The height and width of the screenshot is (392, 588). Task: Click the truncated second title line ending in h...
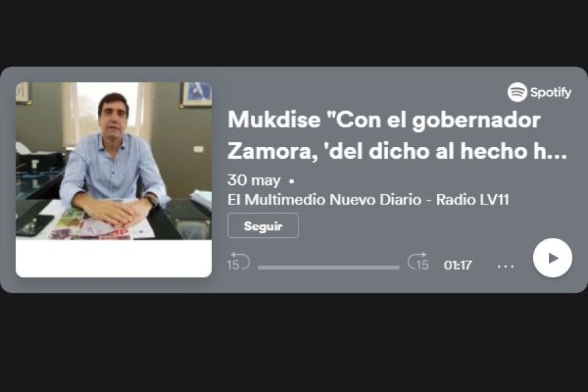[x=397, y=151]
